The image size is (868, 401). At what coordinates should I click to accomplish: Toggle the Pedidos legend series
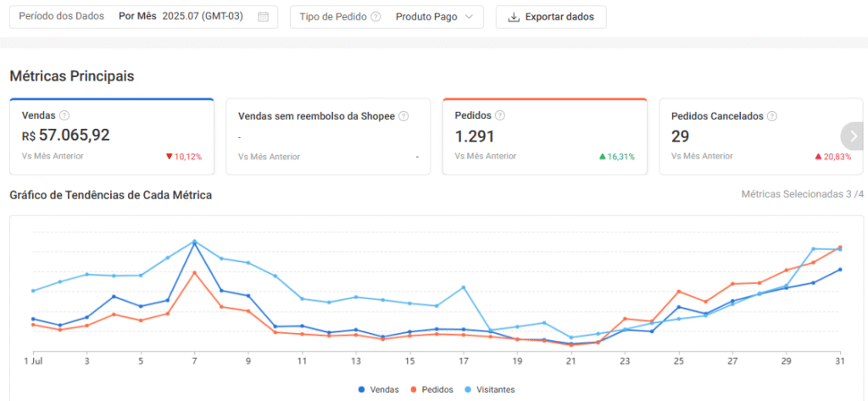[431, 389]
